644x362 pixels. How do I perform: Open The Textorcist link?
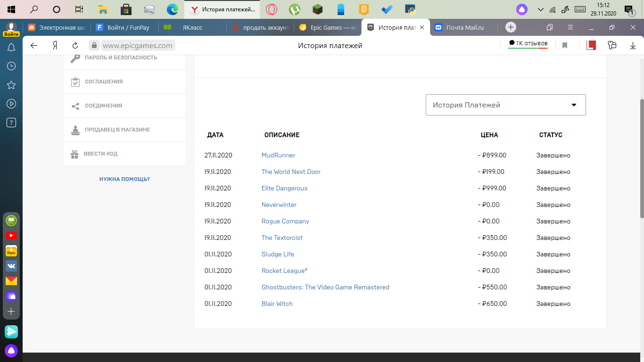point(282,238)
